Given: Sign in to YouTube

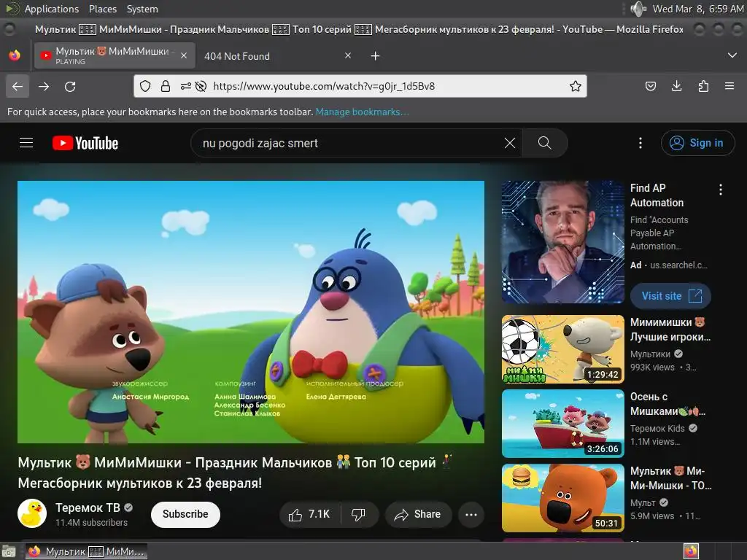Looking at the screenshot, I should [x=697, y=143].
